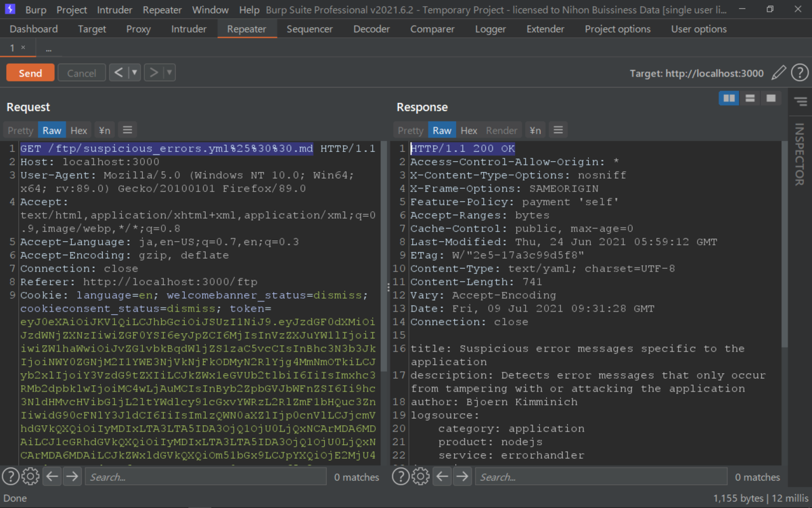Switch to the Comparer tab
This screenshot has width=812, height=508.
[x=432, y=28]
